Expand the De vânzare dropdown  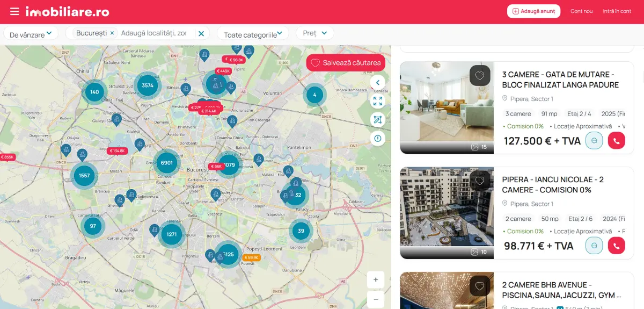31,33
